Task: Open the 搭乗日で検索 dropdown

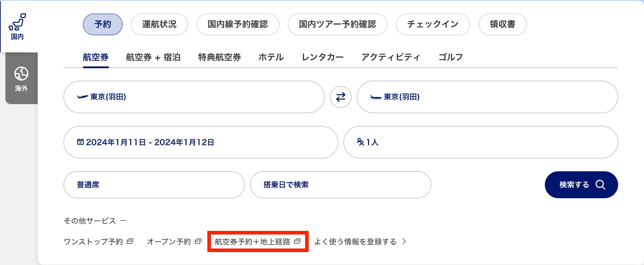Action: tap(340, 185)
